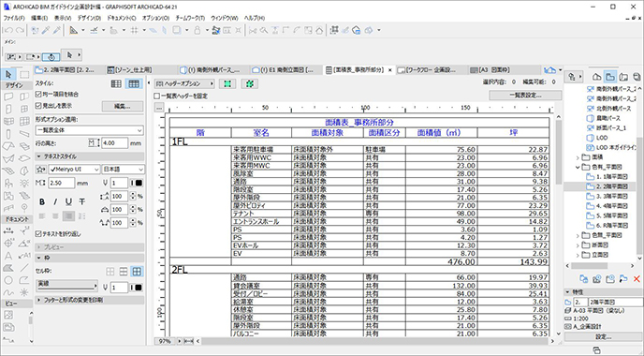This screenshot has height=356, width=644.
Task: Open the ファイル(F) menu
Action: (14, 18)
